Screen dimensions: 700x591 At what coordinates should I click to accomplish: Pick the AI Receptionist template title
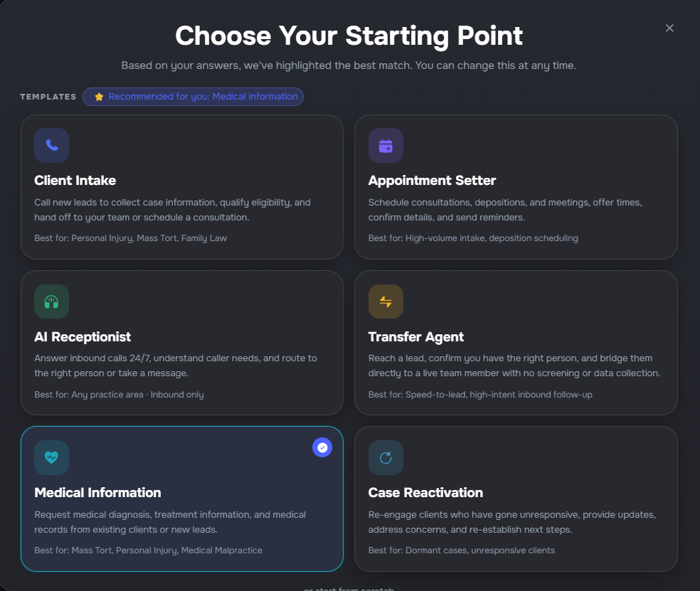click(83, 336)
